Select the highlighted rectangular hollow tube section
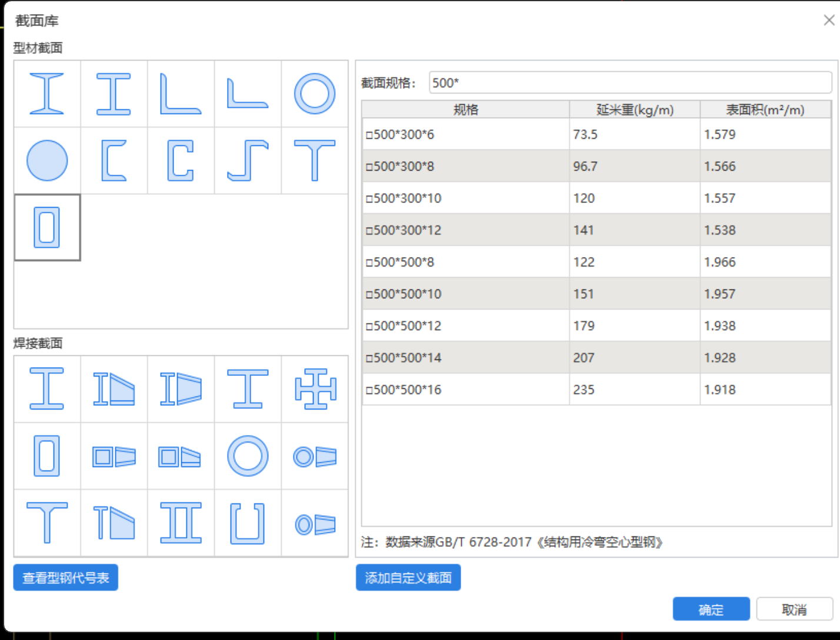 tap(47, 227)
